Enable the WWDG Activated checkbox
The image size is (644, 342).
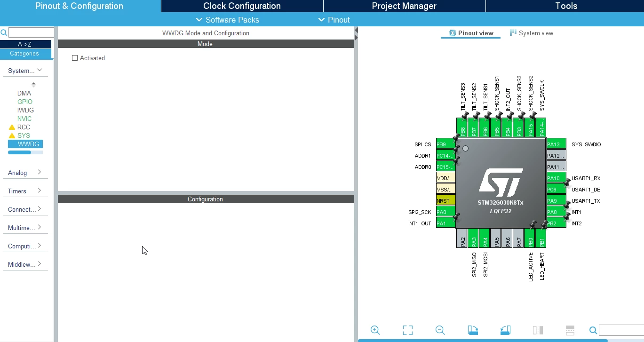pyautogui.click(x=75, y=58)
